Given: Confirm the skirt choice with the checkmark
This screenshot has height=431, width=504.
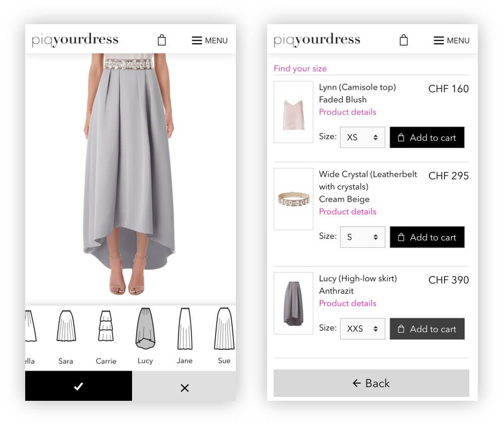Looking at the screenshot, I should pos(79,386).
